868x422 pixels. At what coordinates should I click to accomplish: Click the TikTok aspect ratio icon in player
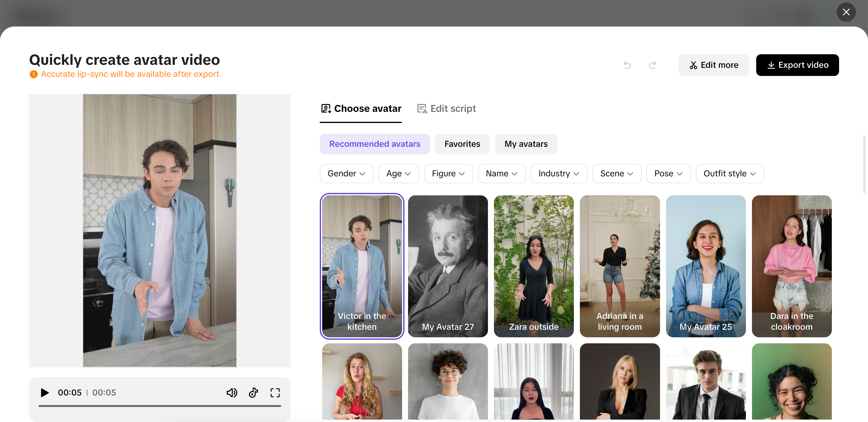[x=253, y=393]
